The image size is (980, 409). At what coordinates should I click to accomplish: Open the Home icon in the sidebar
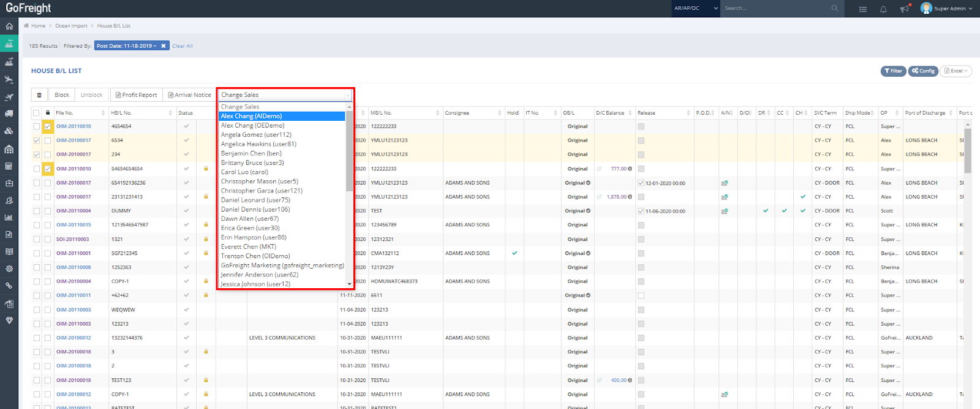[x=9, y=26]
